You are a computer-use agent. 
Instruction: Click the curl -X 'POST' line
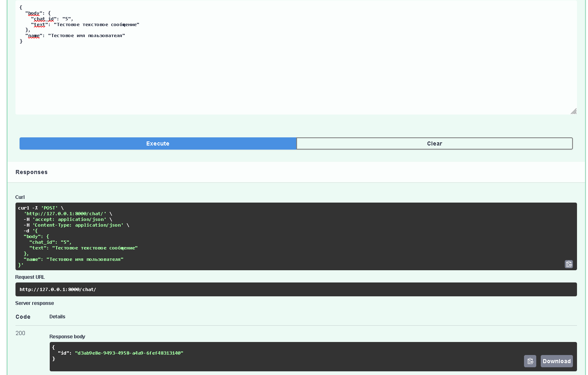point(41,208)
